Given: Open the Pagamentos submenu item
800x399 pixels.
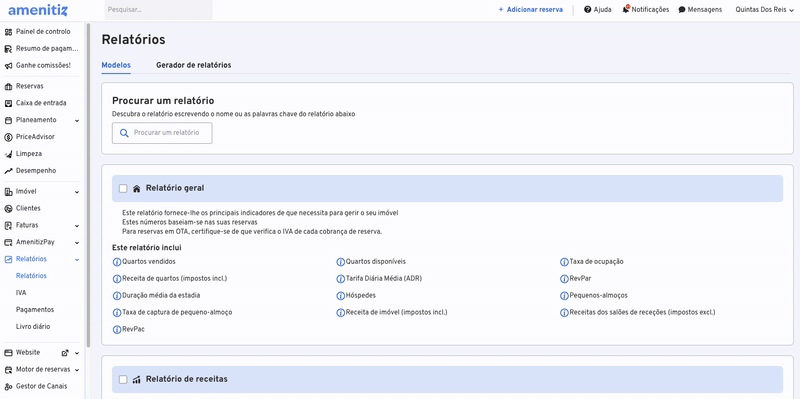Looking at the screenshot, I should pyautogui.click(x=35, y=310).
